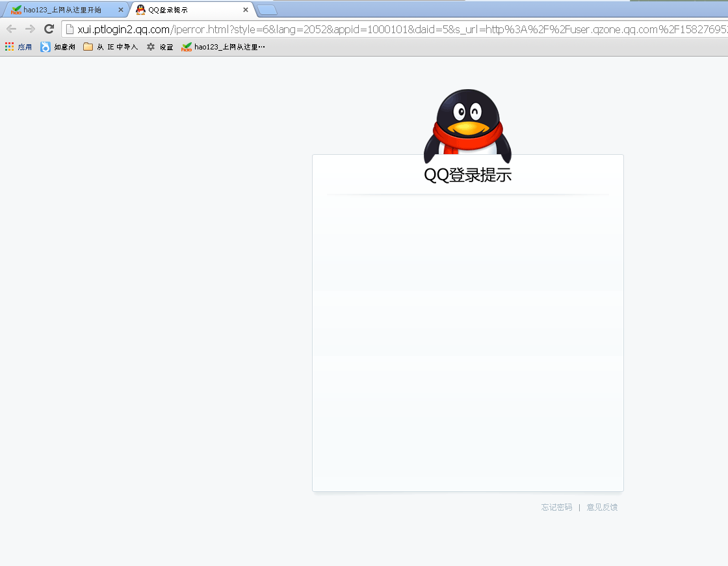Click the 忘记密码 forgot password link

[556, 507]
